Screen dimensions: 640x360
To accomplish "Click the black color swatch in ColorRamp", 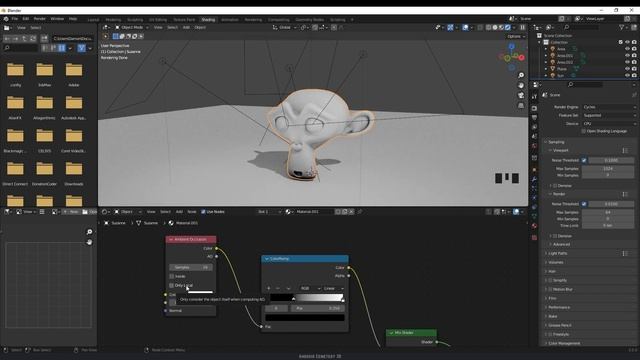I will pos(305,317).
